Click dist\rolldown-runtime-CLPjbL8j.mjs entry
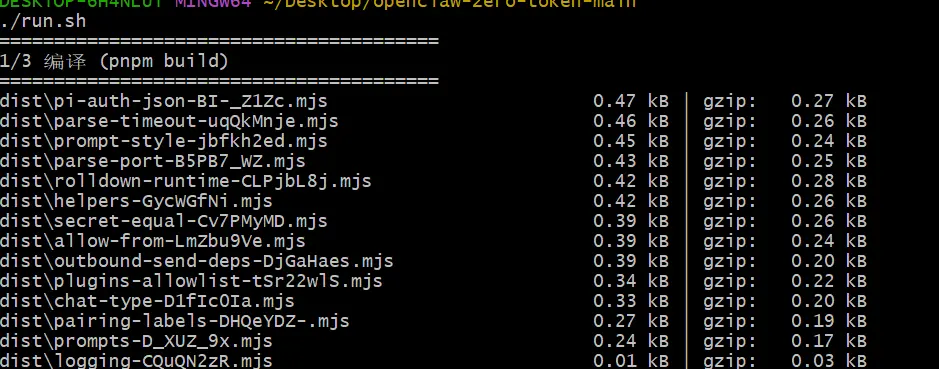The image size is (939, 369). coord(186,181)
